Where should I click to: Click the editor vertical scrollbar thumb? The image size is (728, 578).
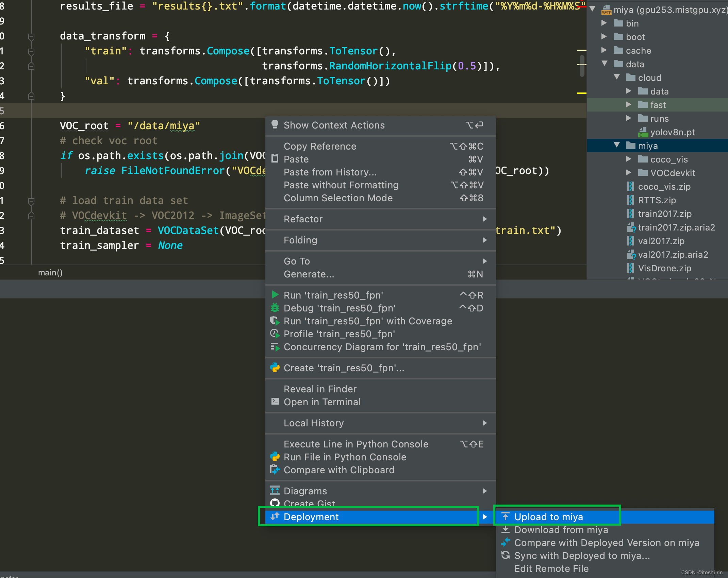582,66
